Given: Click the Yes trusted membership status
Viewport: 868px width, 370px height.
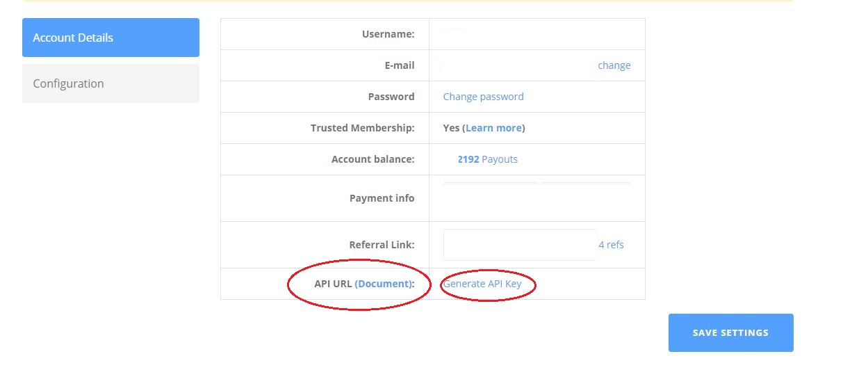Looking at the screenshot, I should click(451, 128).
